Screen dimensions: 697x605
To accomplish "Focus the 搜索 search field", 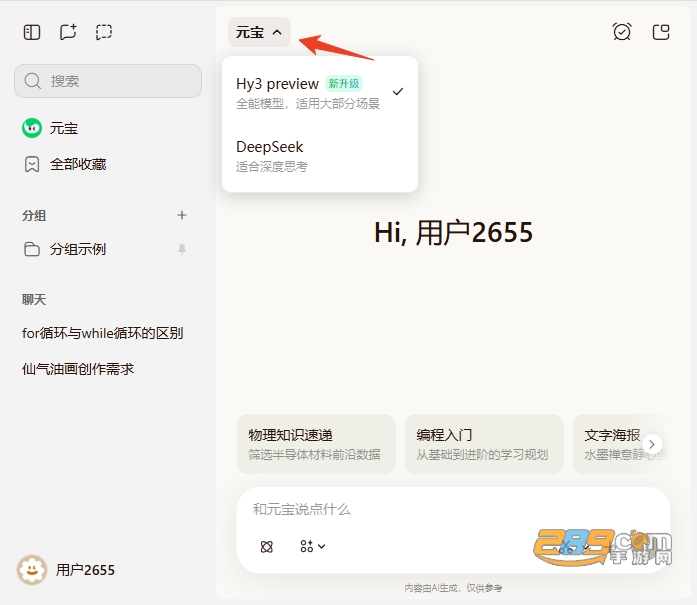I will [108, 81].
